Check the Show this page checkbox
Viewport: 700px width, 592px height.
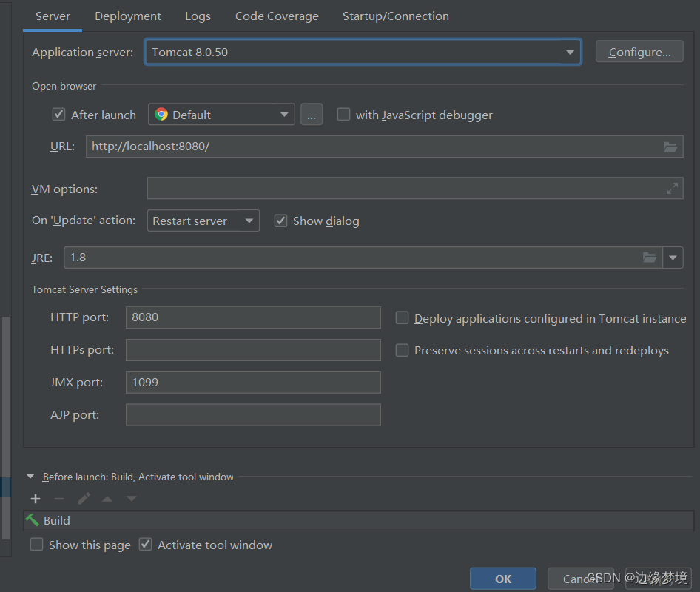click(x=36, y=544)
